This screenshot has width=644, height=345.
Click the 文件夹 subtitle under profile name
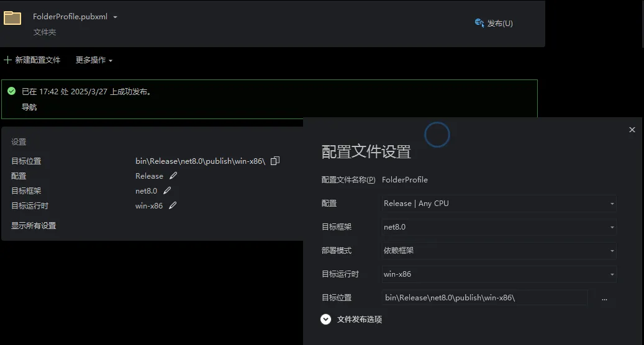(x=44, y=32)
